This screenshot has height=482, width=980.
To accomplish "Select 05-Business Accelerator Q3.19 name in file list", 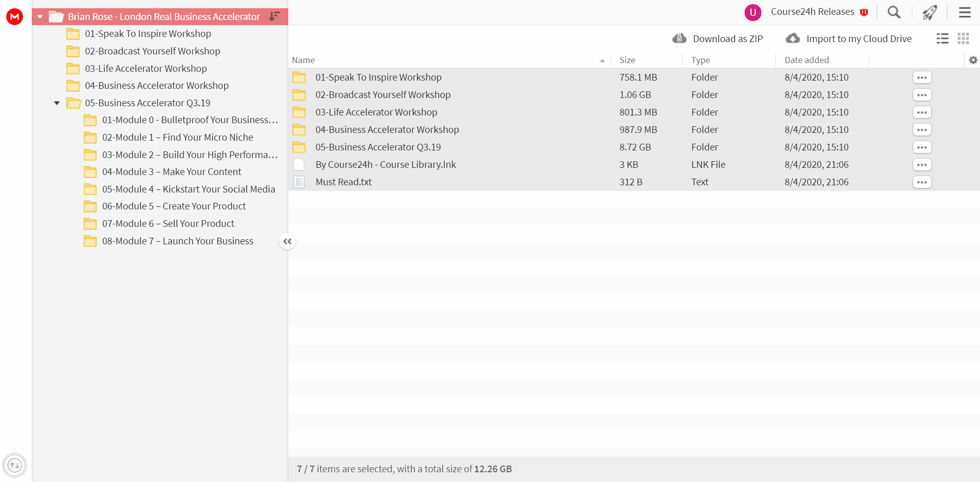I will 378,147.
